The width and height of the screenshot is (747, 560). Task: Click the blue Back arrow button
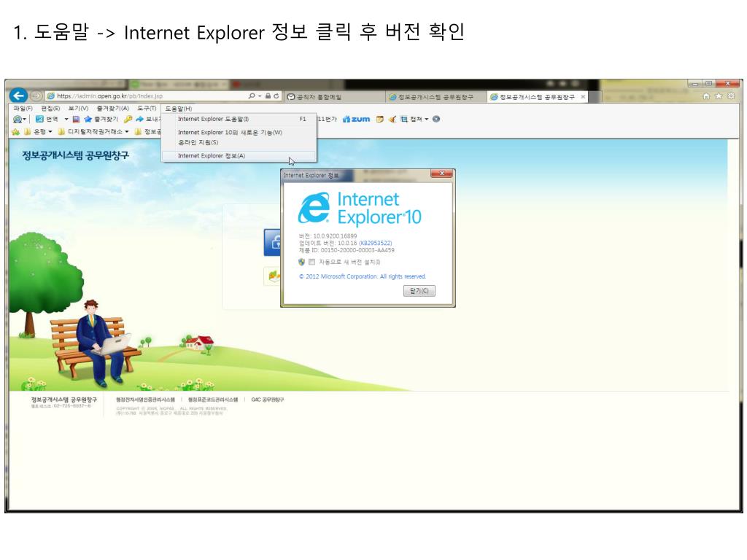click(x=18, y=96)
